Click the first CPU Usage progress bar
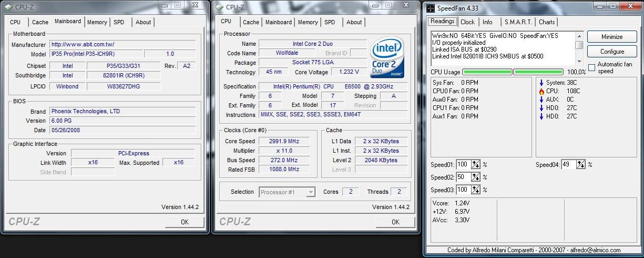 click(487, 72)
